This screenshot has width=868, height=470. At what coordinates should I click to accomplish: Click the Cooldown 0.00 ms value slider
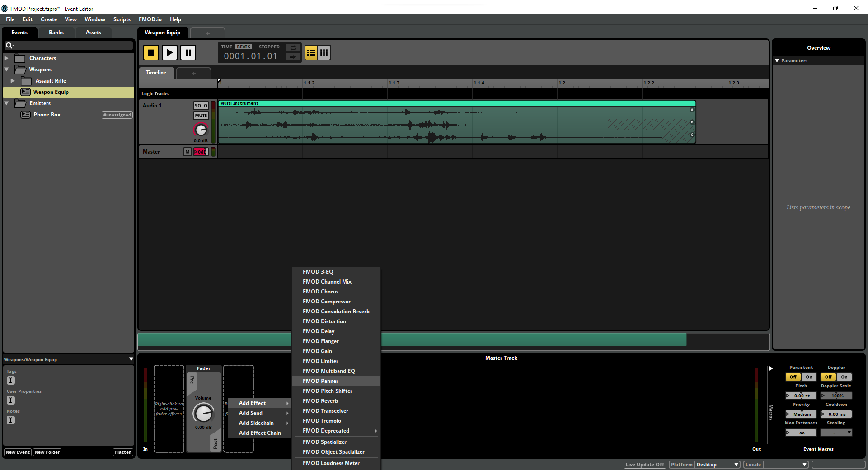pos(836,414)
